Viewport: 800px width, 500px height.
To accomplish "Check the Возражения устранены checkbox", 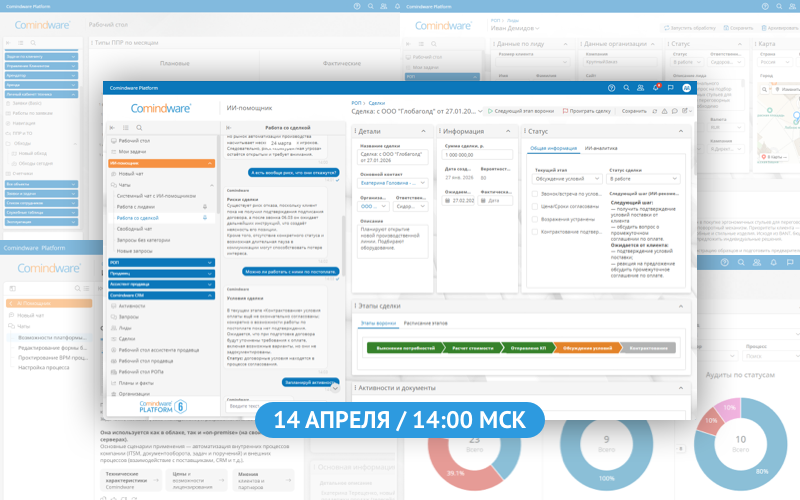I will point(535,219).
